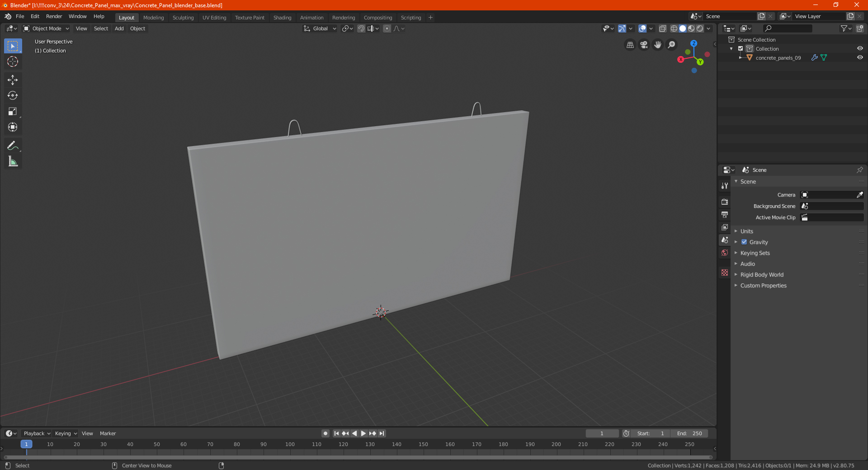The width and height of the screenshot is (868, 470).
Task: Toggle the snapping magnet
Action: 361,28
